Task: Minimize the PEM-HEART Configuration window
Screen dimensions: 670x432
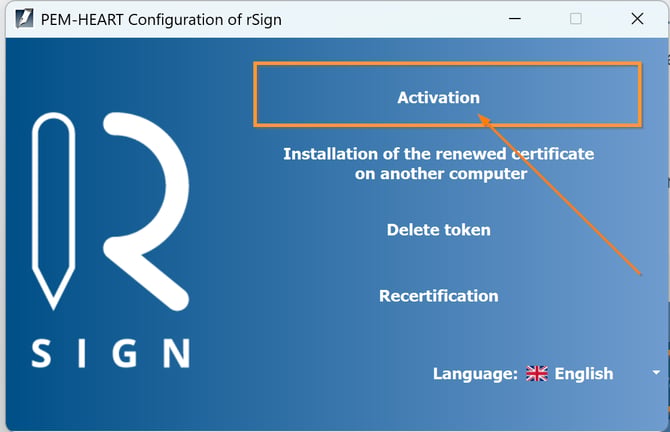Action: 515,19
